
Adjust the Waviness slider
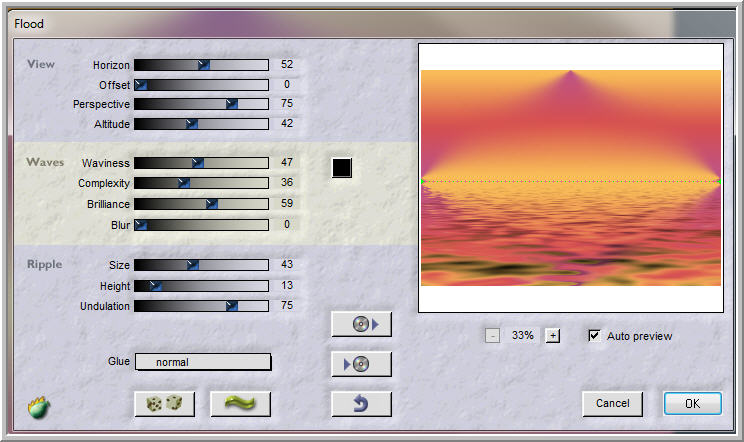(201, 163)
